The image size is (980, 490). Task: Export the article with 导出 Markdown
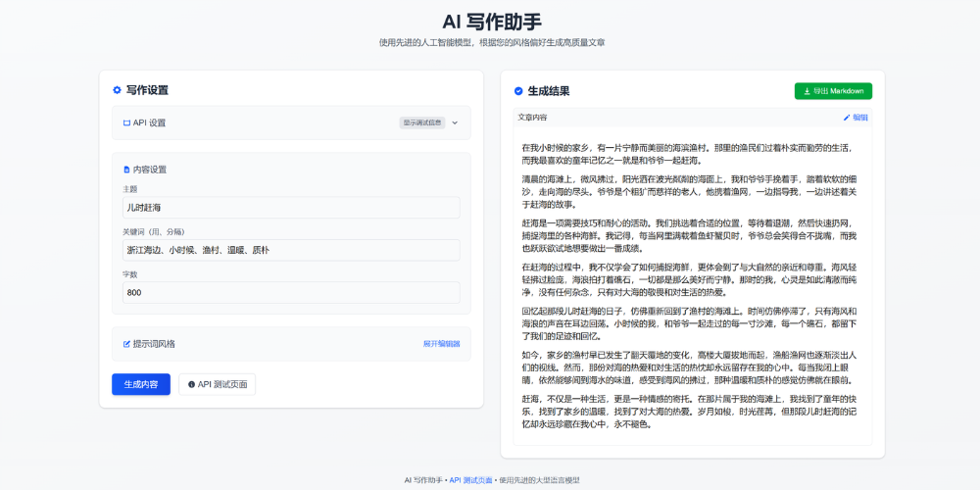point(833,91)
